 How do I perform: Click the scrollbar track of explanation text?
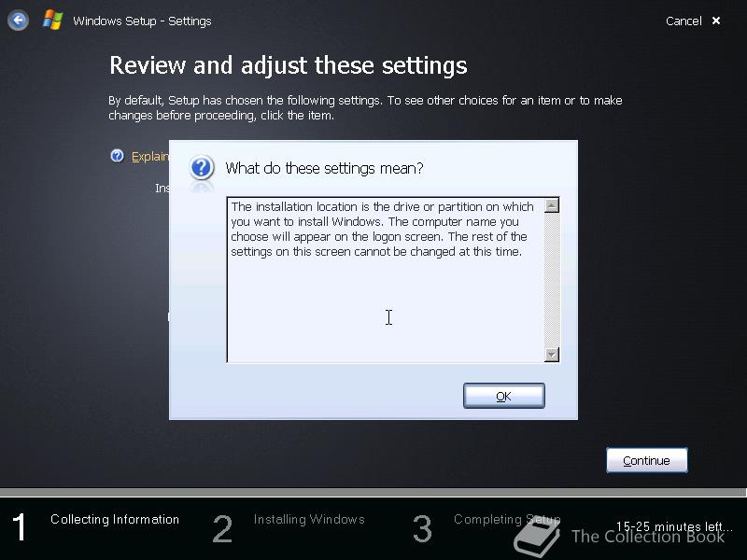pyautogui.click(x=552, y=280)
